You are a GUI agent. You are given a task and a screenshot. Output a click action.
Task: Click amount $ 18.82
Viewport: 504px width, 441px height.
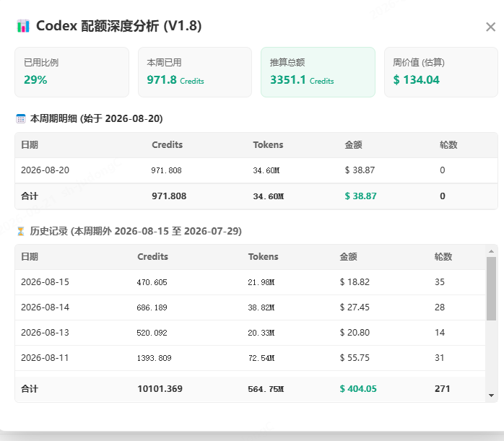coord(355,282)
